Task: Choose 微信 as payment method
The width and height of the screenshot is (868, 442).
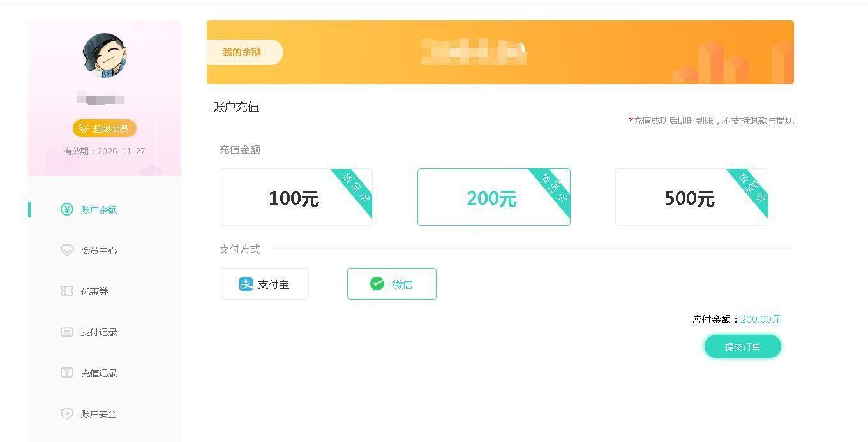Action: [392, 284]
